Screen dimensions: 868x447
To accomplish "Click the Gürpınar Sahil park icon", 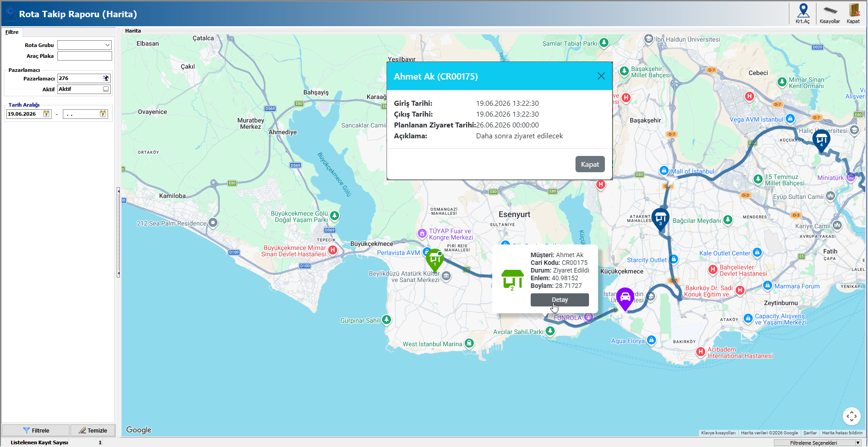I will (387, 320).
